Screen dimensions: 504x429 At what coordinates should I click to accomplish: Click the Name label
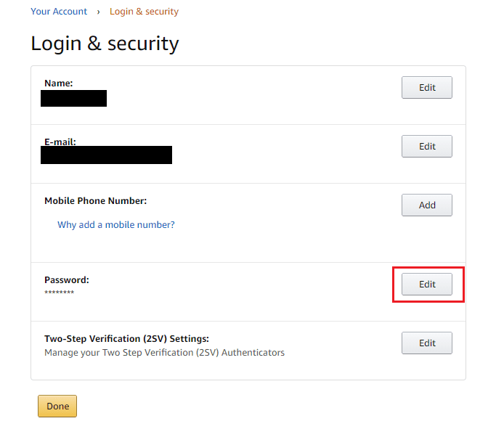click(59, 83)
